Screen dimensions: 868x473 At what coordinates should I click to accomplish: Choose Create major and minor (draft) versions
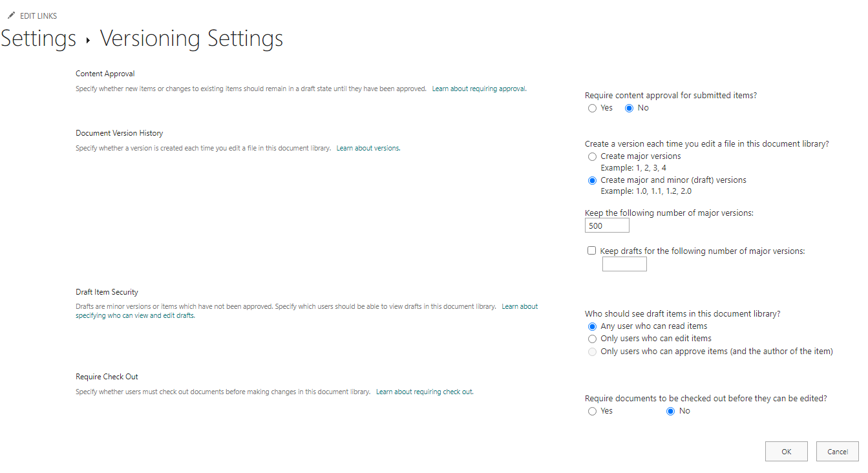click(592, 181)
